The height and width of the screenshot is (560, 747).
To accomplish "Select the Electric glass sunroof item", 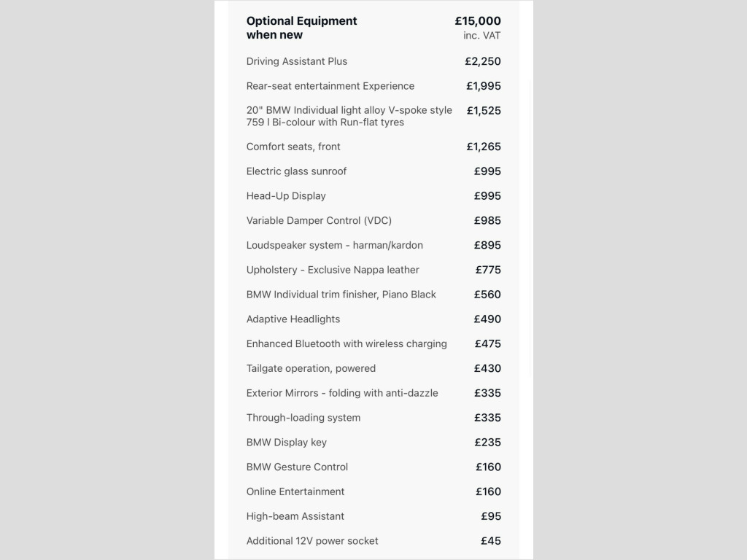I will pyautogui.click(x=296, y=171).
